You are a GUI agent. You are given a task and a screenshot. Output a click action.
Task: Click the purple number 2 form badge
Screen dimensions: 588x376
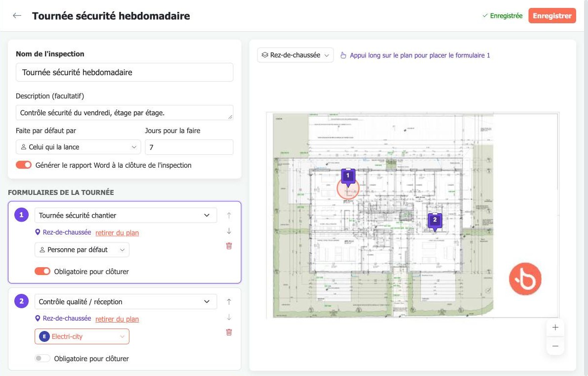21,301
